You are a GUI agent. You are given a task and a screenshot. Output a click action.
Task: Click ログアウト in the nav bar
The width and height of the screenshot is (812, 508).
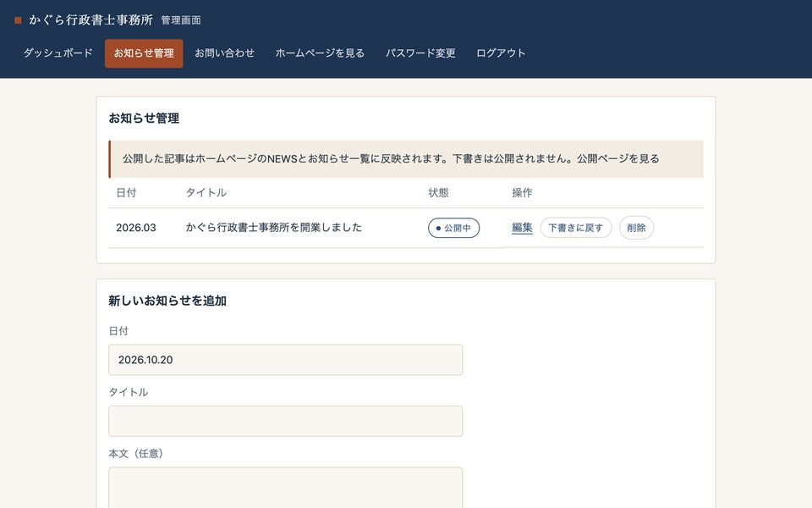[501, 52]
